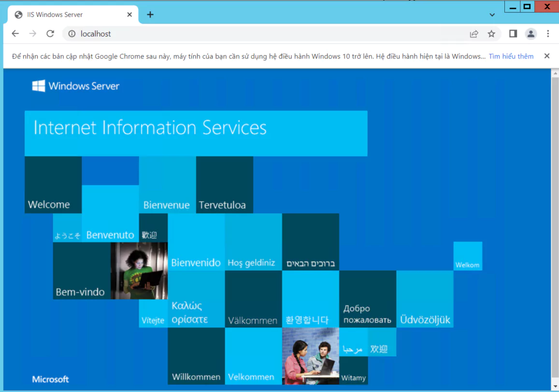
Task: Dismiss the Chrome update notification bar
Action: [547, 56]
